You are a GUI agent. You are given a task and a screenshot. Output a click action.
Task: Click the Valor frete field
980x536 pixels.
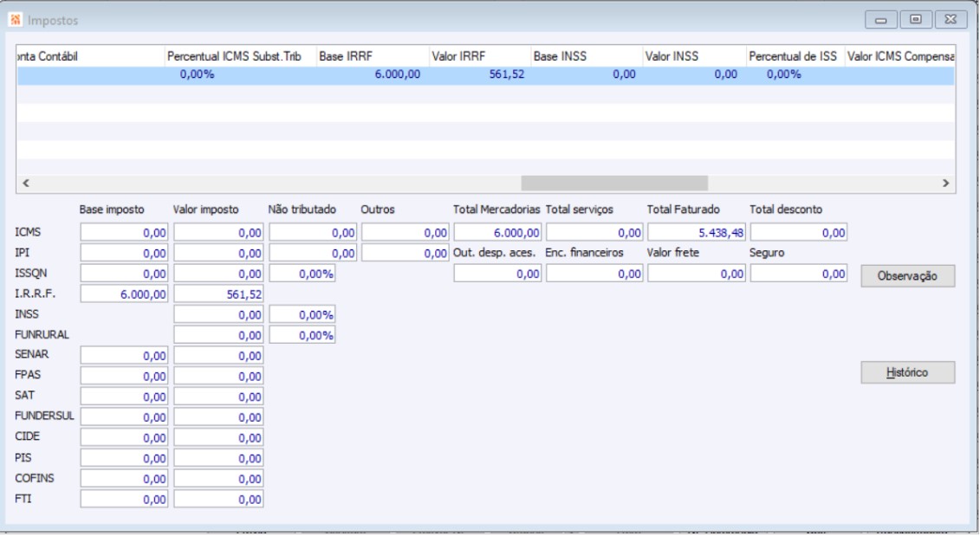(697, 274)
